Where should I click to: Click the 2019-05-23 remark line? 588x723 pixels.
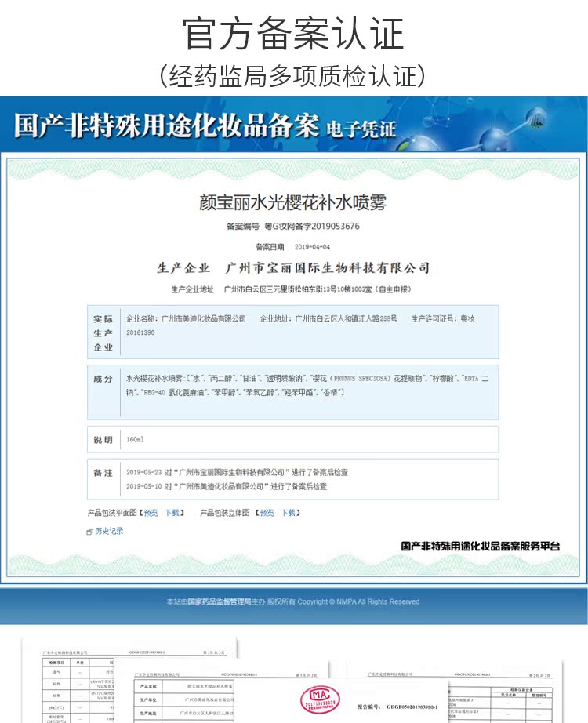click(x=237, y=473)
